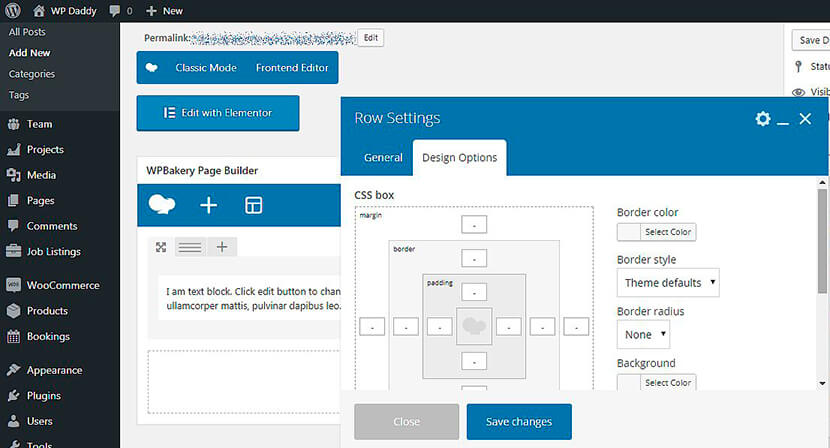
Task: Add a column with the row plus icon
Action: click(x=222, y=247)
